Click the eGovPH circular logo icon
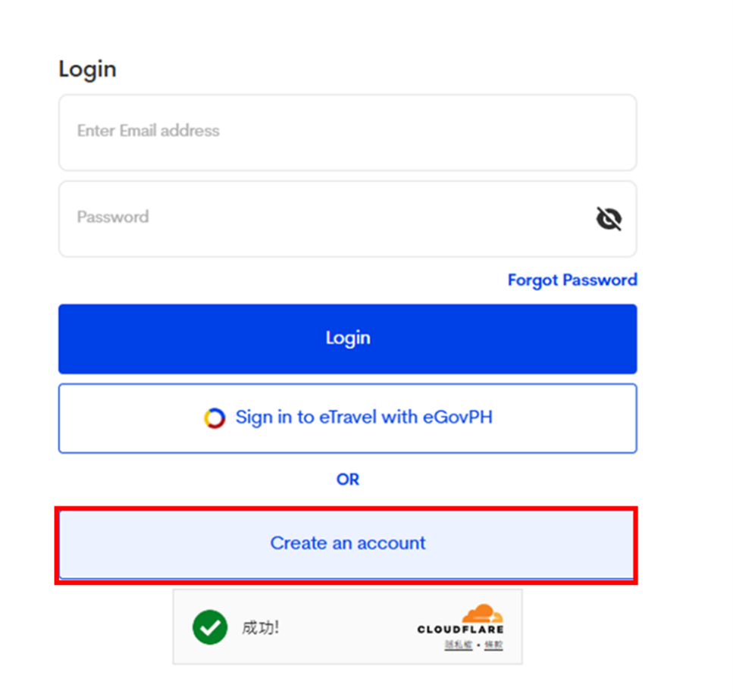The height and width of the screenshot is (700, 733). point(215,418)
